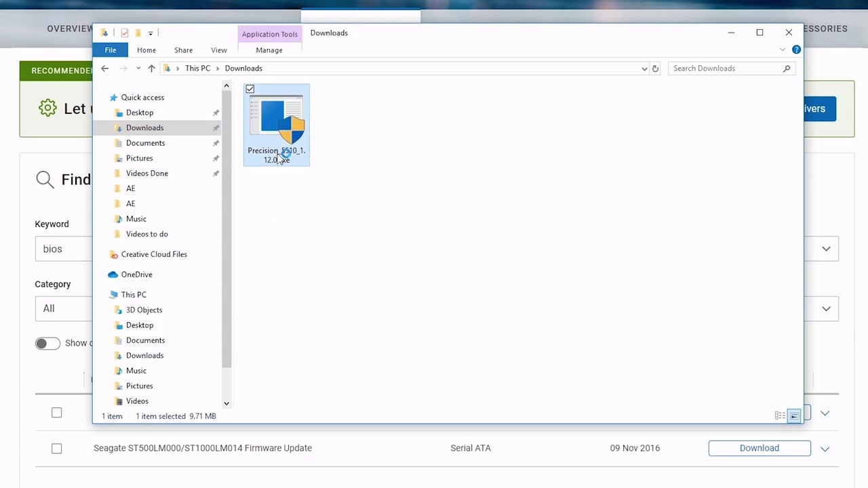Click navigation pane scrollbar up arrow

click(x=226, y=86)
